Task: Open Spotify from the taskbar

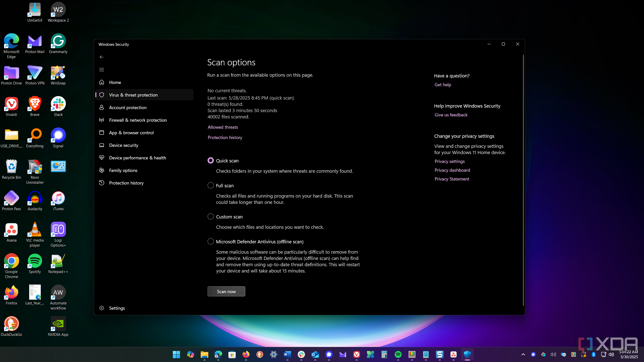Action: [398, 354]
